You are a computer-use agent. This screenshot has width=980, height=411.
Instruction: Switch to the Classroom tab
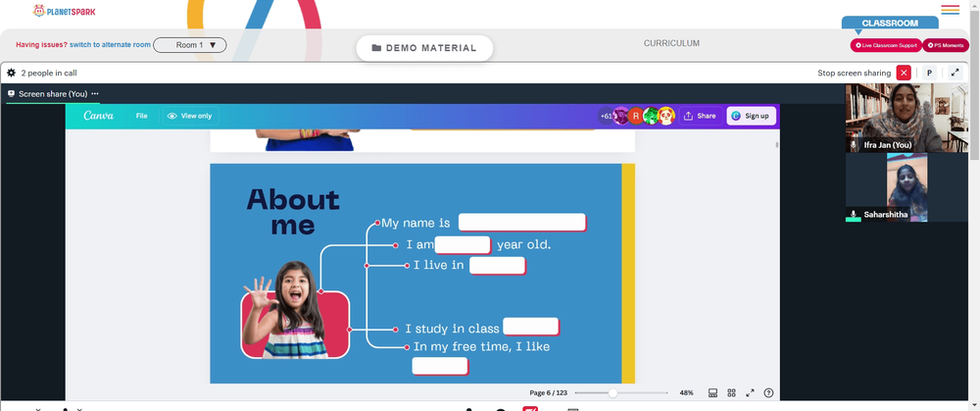click(890, 24)
